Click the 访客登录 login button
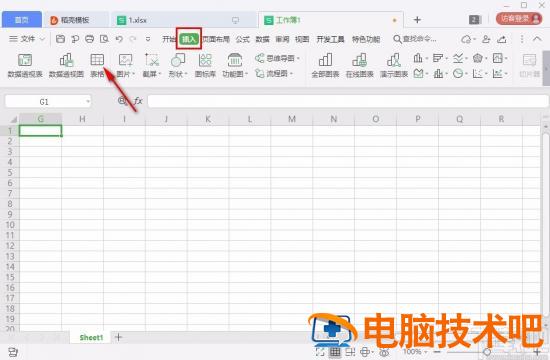Screen dimensions: 550x360 pyautogui.click(x=519, y=19)
